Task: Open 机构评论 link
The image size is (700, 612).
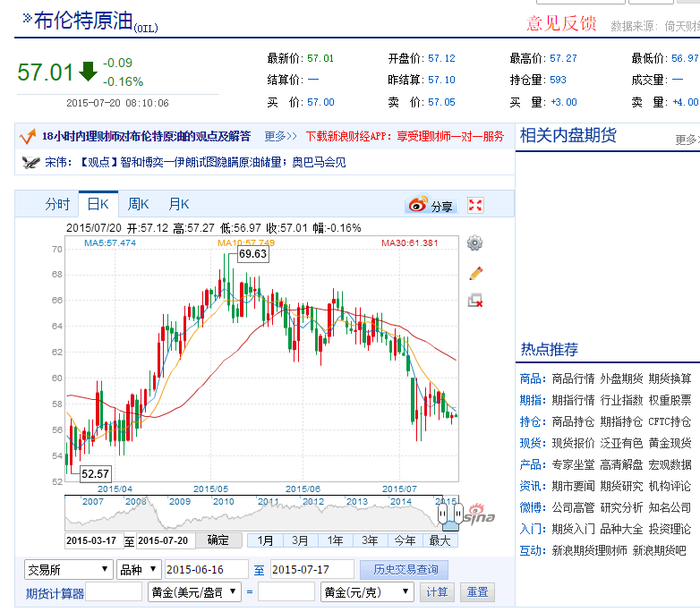Action: click(670, 486)
